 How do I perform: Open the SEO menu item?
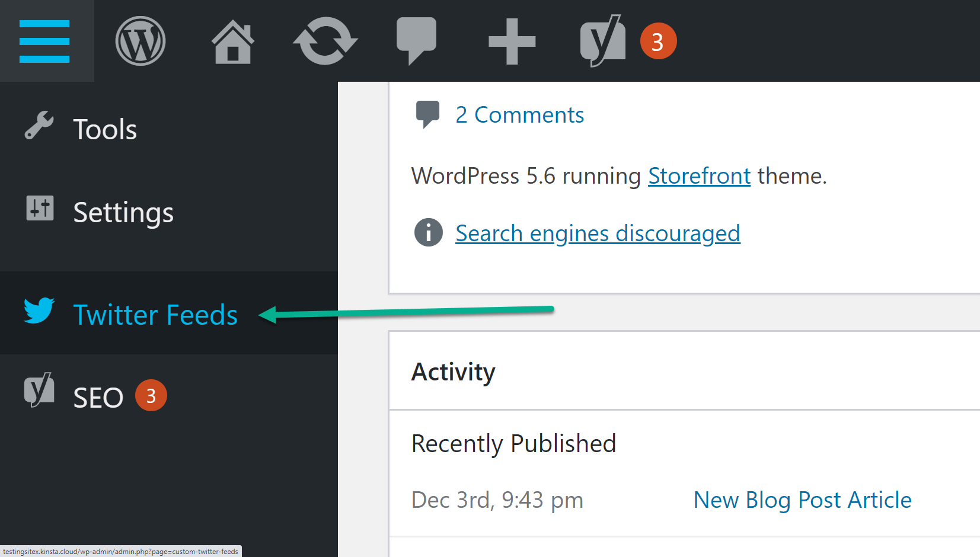pos(98,397)
